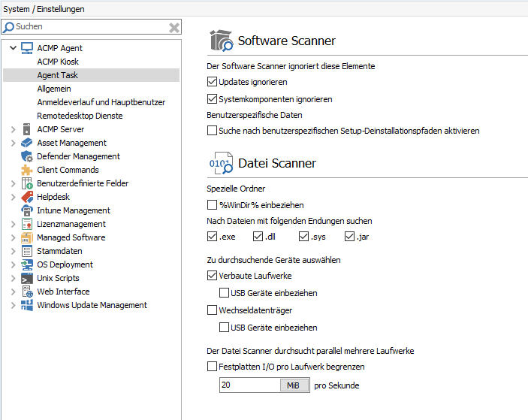The width and height of the screenshot is (528, 420).
Task: Enable Festplatten I/O pro Laufwerk begrenzen
Action: pos(212,367)
